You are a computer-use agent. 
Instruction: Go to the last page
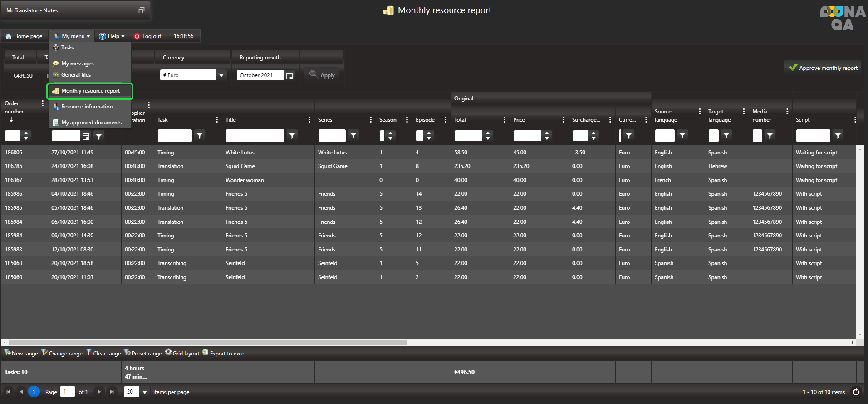click(112, 392)
